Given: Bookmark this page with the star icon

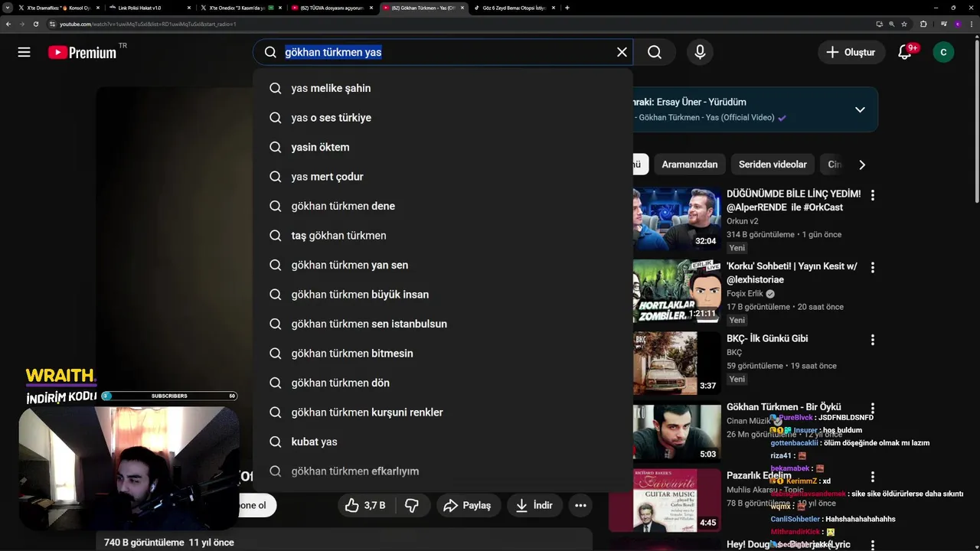Looking at the screenshot, I should coord(904,24).
